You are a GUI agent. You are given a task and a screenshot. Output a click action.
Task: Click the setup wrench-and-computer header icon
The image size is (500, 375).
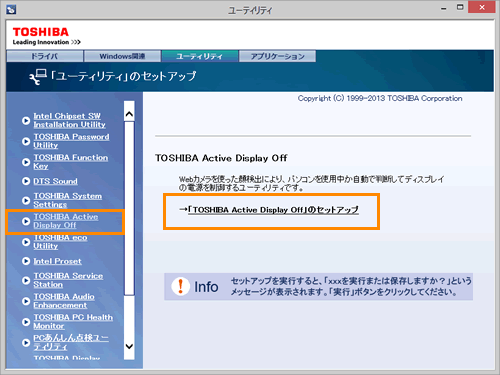point(38,77)
